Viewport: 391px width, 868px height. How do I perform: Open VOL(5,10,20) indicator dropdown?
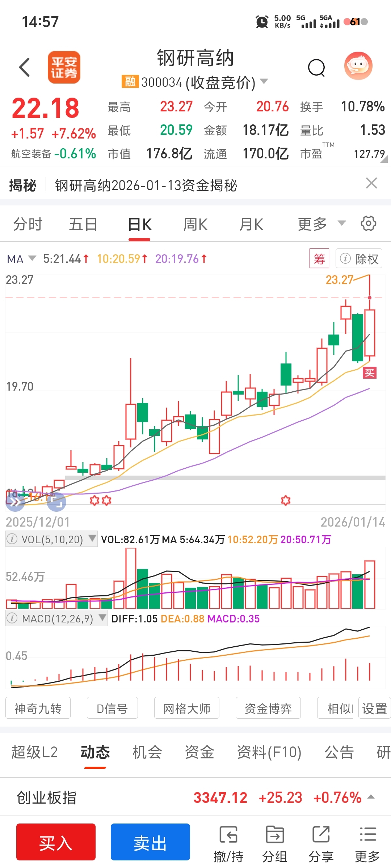(x=51, y=539)
